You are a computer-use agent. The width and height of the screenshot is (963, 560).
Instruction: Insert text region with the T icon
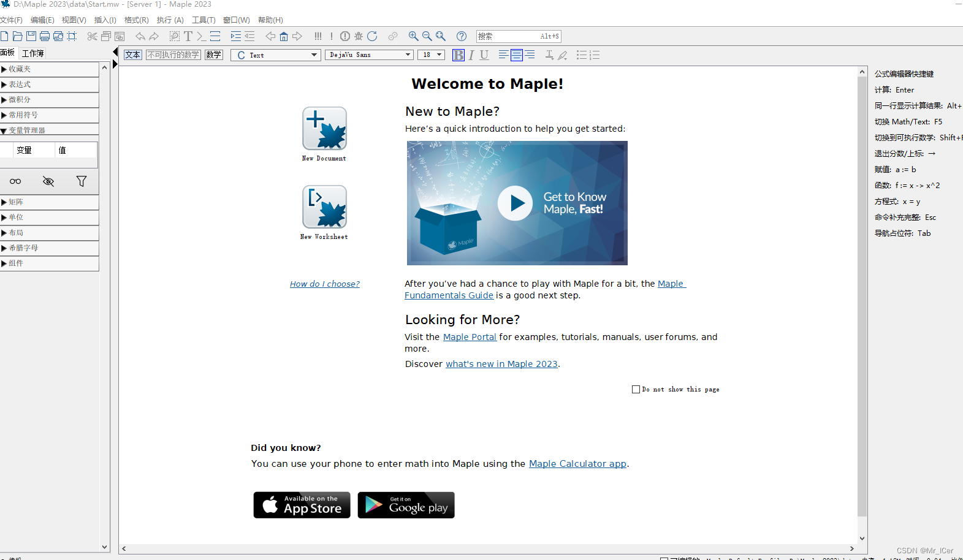coord(188,36)
